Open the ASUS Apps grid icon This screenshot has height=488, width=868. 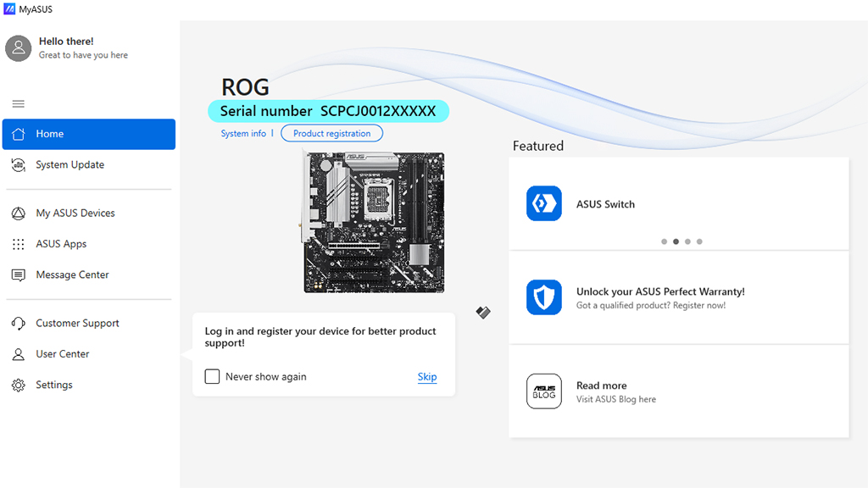(x=19, y=244)
